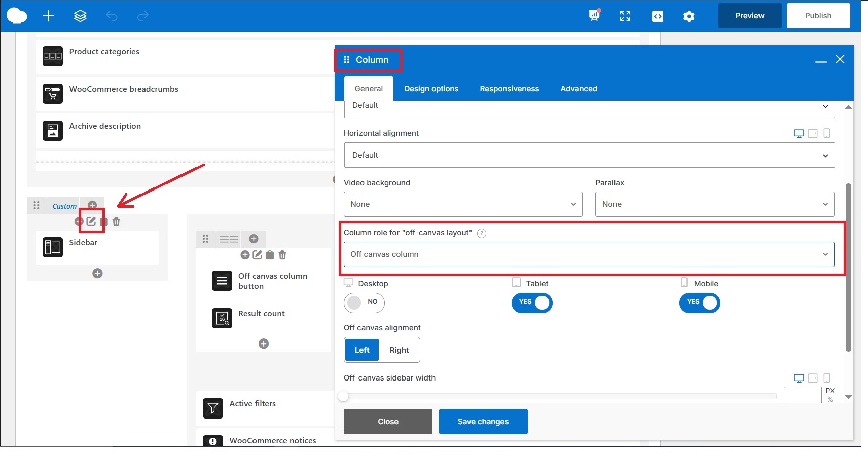868x456 pixels.
Task: Open the settings gear icon
Action: [689, 16]
